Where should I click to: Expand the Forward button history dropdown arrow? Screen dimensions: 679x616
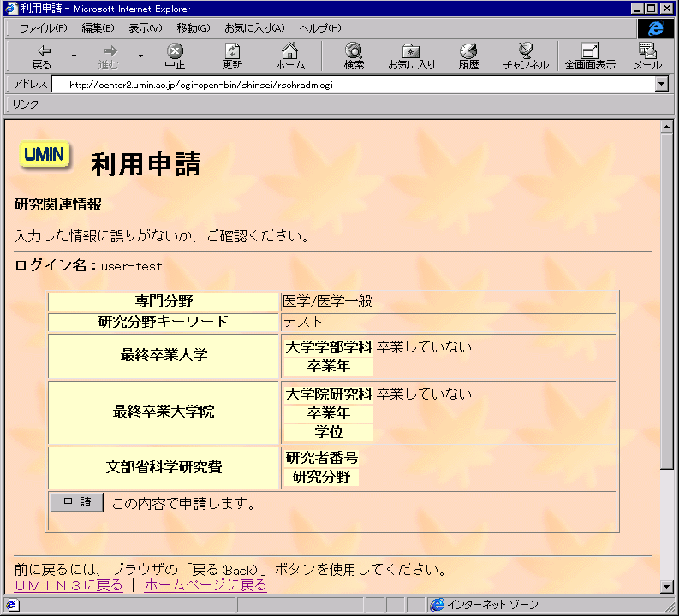click(x=140, y=56)
